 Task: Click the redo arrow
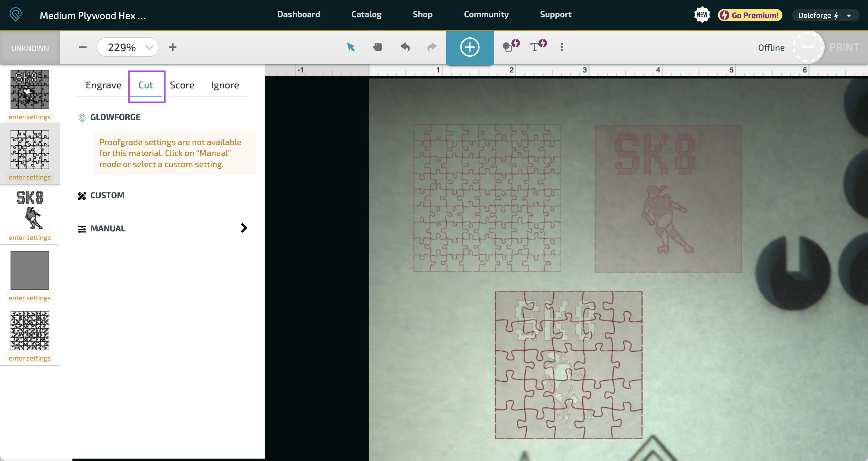coord(432,47)
